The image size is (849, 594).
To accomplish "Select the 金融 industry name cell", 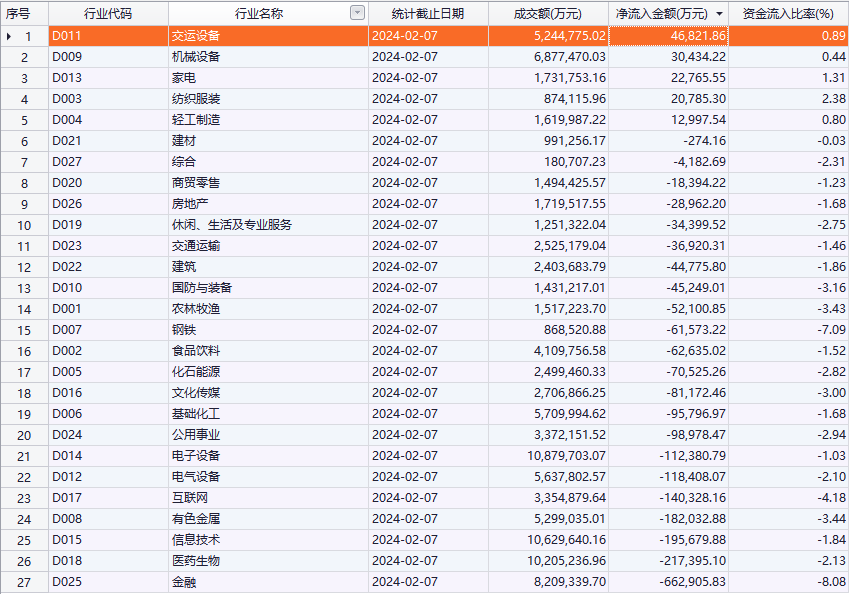I will point(184,582).
